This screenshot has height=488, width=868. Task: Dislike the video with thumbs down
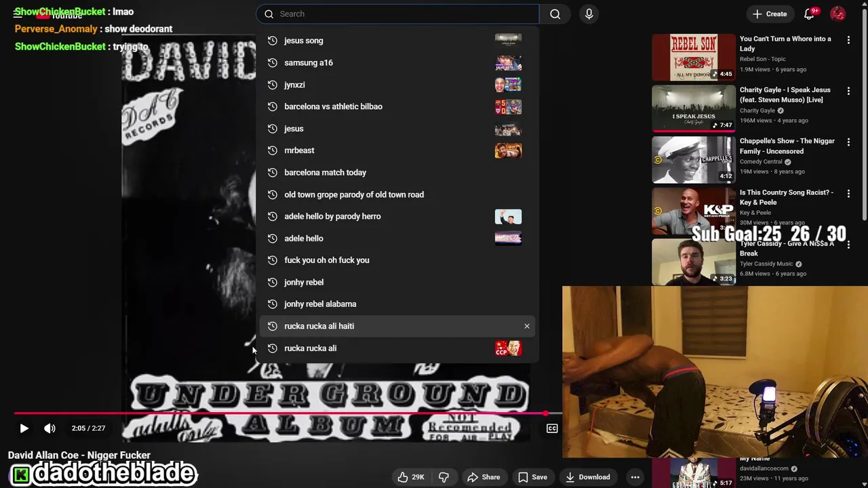pyautogui.click(x=444, y=477)
